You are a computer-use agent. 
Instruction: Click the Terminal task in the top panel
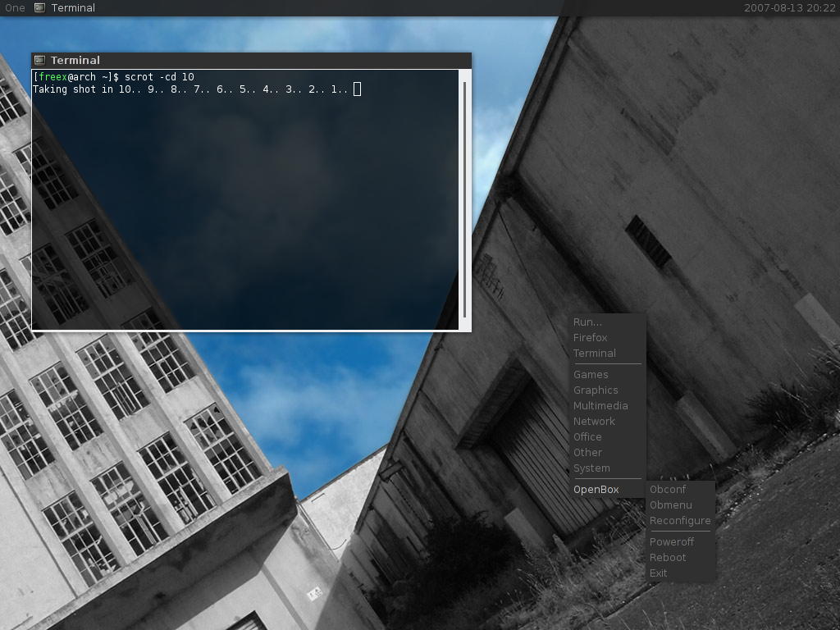[x=65, y=7]
